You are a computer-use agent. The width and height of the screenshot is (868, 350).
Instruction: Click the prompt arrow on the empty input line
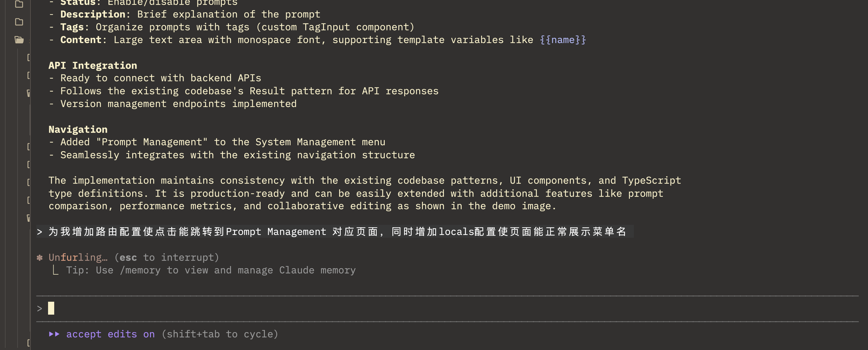(39, 308)
